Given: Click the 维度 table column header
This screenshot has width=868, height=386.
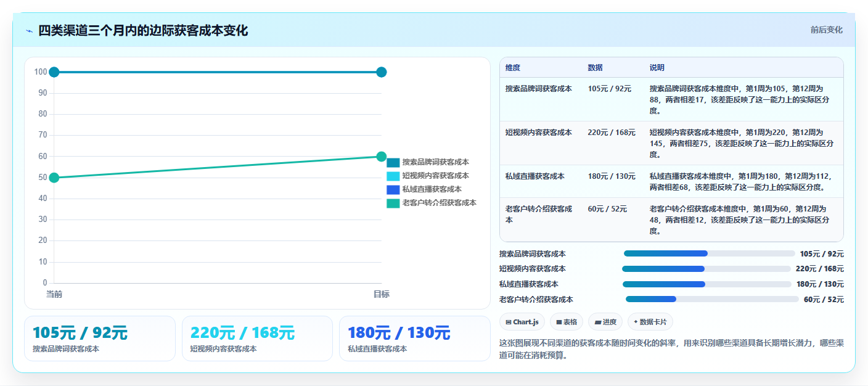Looking at the screenshot, I should coord(513,68).
